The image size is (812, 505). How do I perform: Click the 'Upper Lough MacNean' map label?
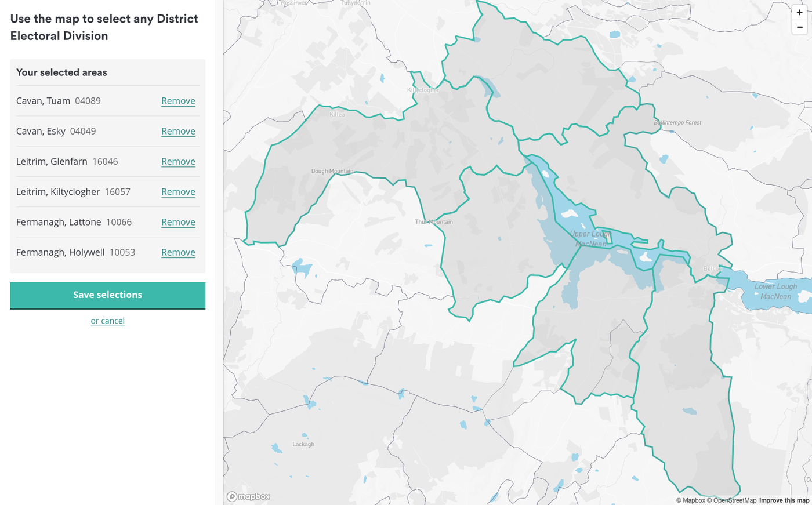590,239
